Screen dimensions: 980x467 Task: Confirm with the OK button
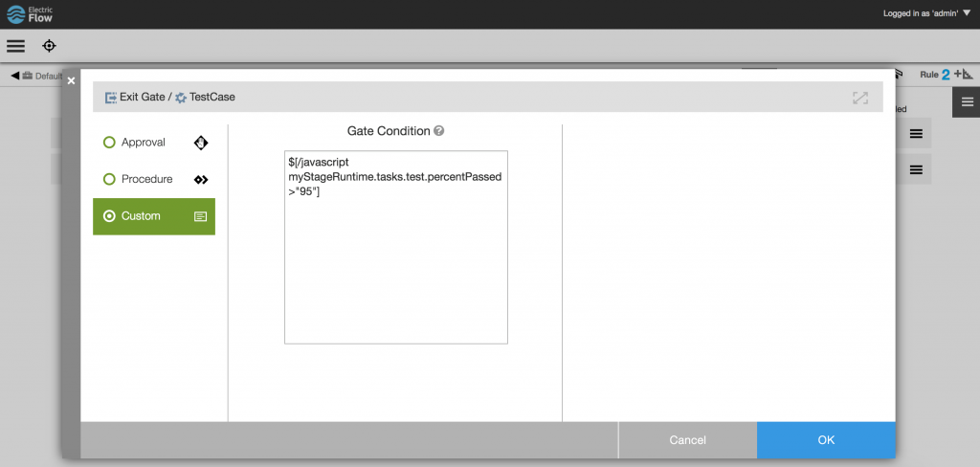coord(826,440)
